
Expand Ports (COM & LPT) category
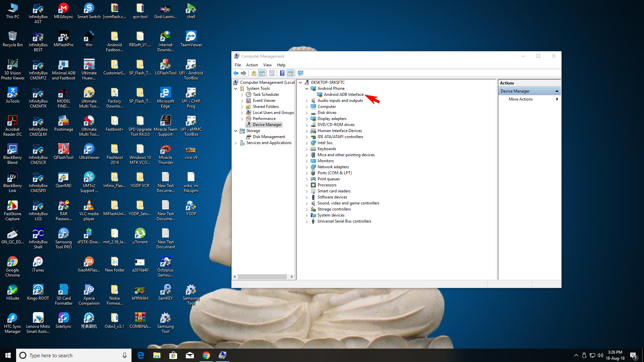coord(307,173)
